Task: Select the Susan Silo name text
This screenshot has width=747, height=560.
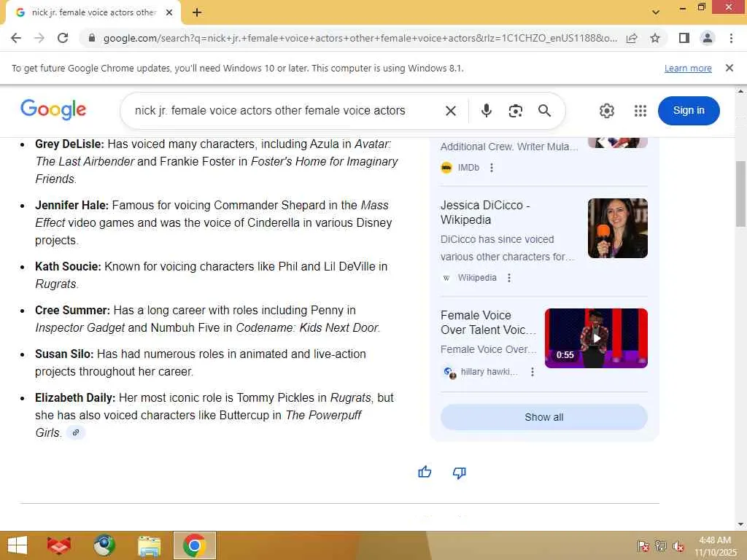Action: 64,354
